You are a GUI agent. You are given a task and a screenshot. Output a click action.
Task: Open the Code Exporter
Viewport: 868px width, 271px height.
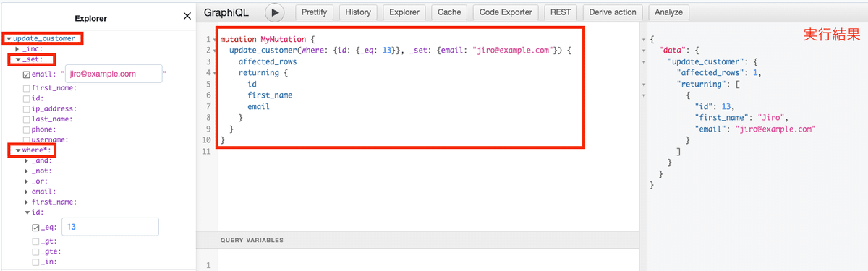[x=506, y=12]
